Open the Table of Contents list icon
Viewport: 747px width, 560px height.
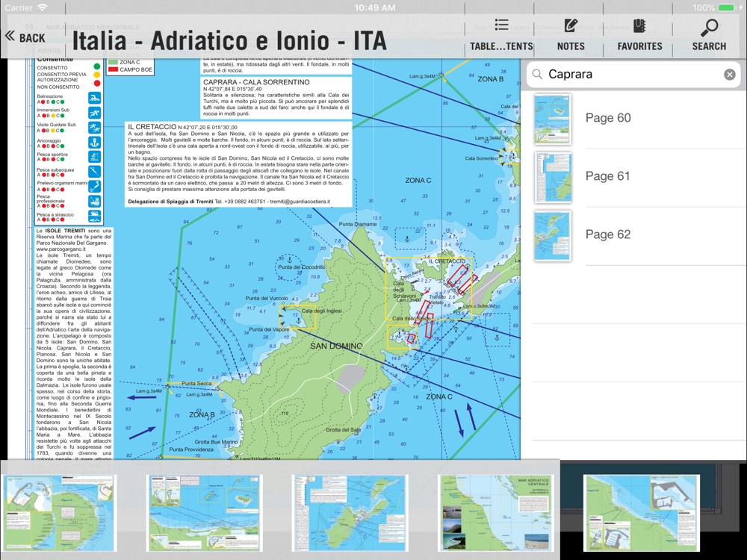[501, 34]
